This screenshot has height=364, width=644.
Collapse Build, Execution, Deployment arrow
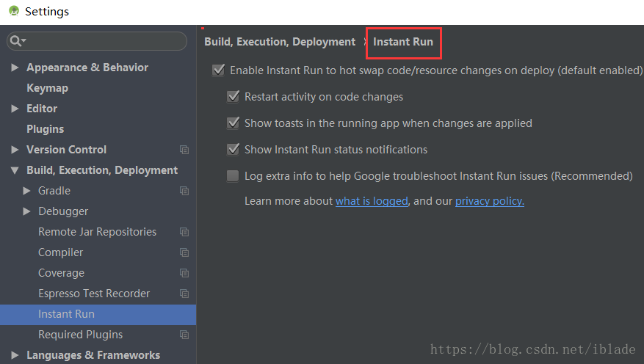(x=15, y=170)
